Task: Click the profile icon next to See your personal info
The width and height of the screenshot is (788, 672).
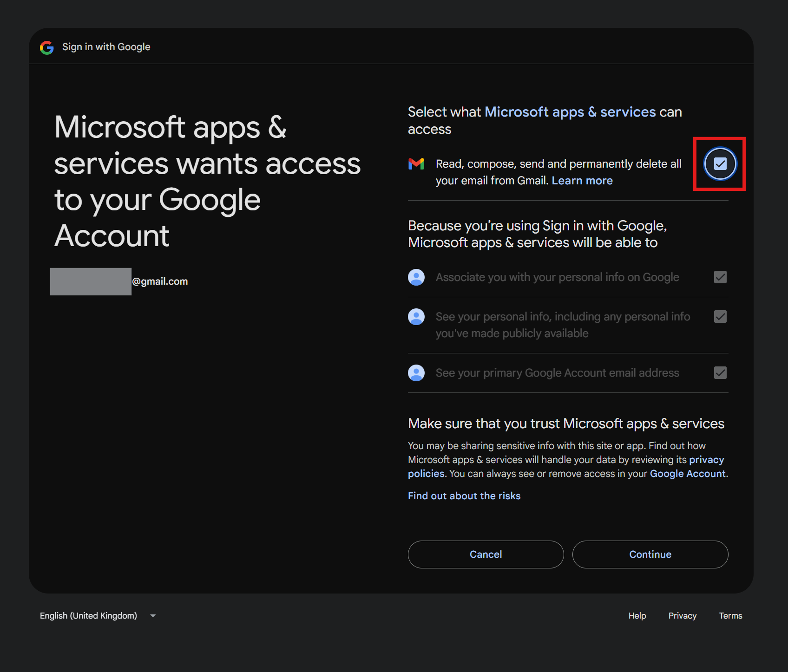Action: [416, 317]
